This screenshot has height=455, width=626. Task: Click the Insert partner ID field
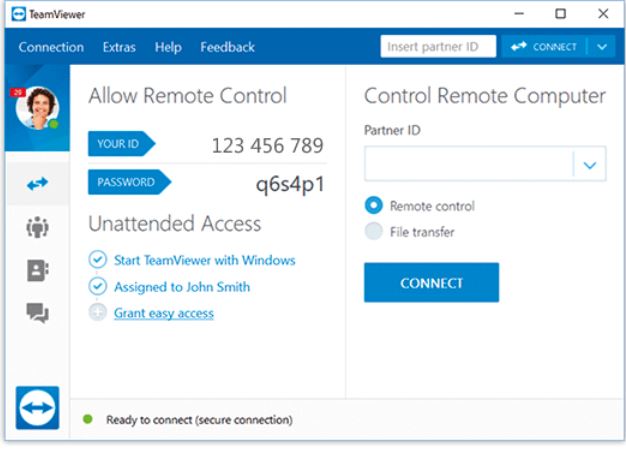[x=438, y=46]
